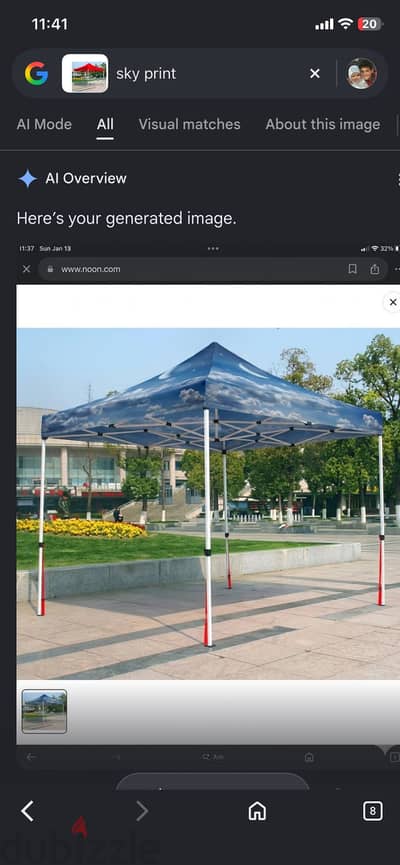
Task: Switch to the AI Mode tab
Action: tap(44, 124)
